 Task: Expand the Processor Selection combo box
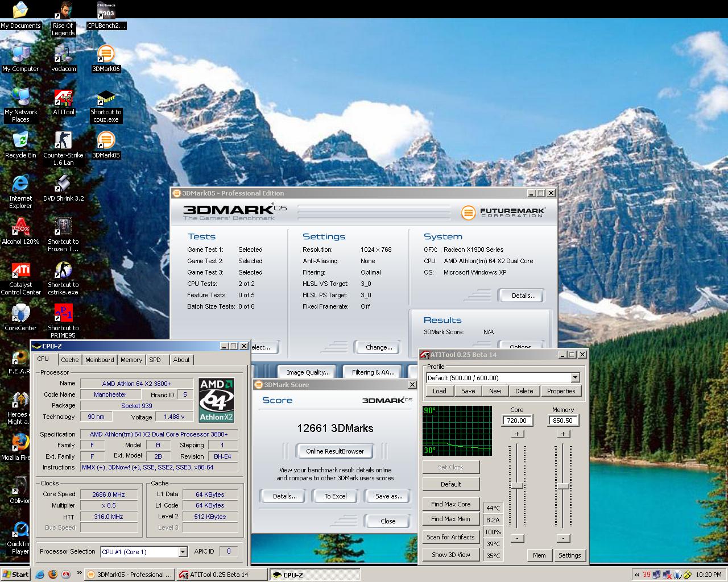tap(183, 552)
